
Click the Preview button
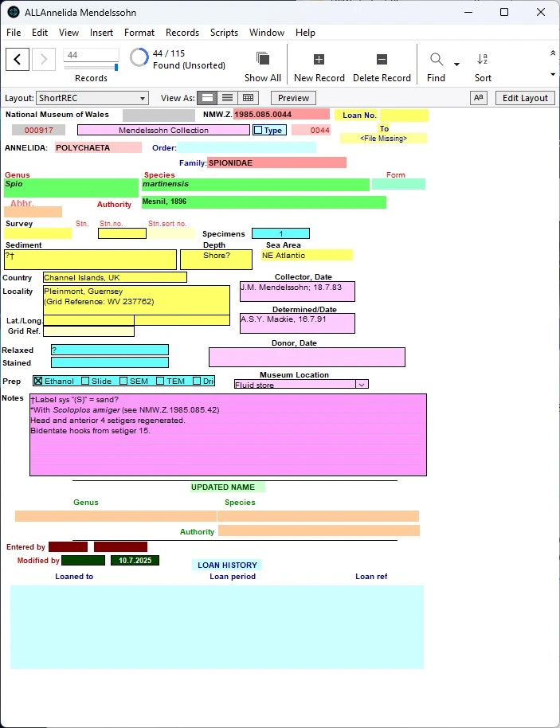pyautogui.click(x=293, y=98)
